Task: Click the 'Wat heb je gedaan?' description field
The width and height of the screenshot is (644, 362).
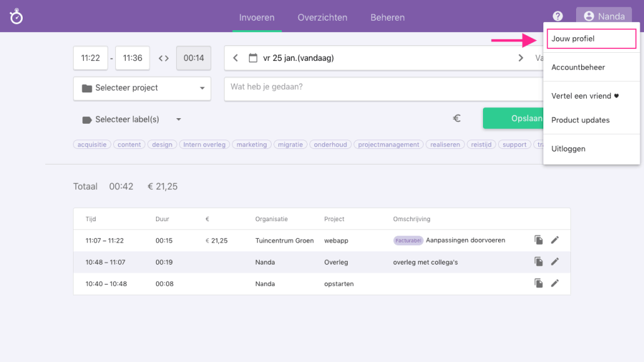Action: click(x=377, y=87)
